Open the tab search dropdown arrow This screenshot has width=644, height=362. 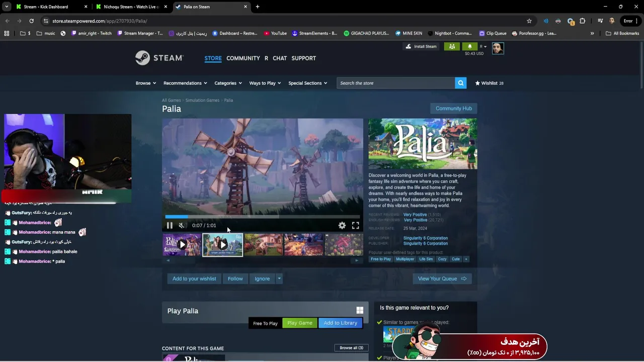[x=7, y=7]
